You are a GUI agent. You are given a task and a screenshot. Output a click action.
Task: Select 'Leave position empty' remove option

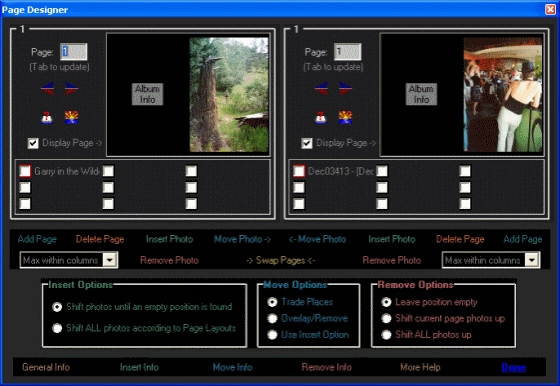point(386,302)
